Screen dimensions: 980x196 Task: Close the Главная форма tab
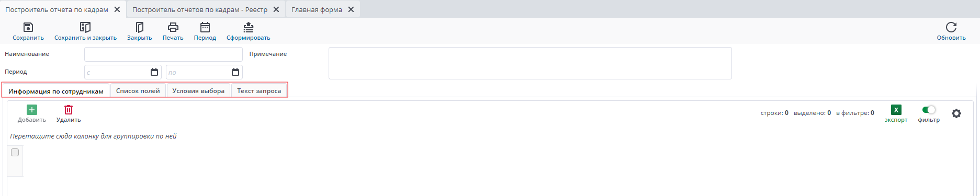tap(351, 9)
